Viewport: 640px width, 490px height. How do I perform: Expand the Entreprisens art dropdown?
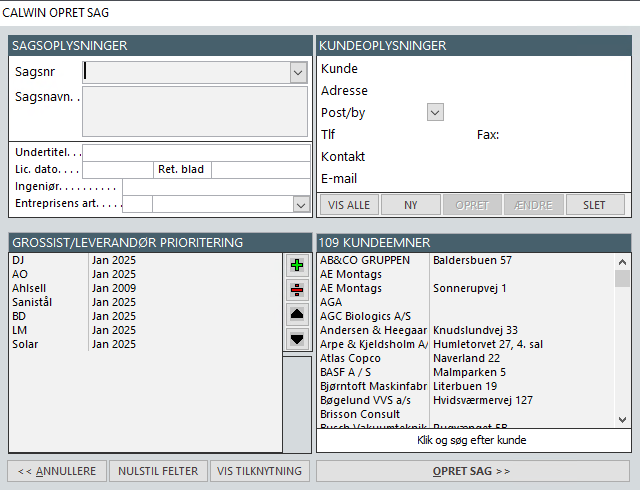(x=301, y=205)
